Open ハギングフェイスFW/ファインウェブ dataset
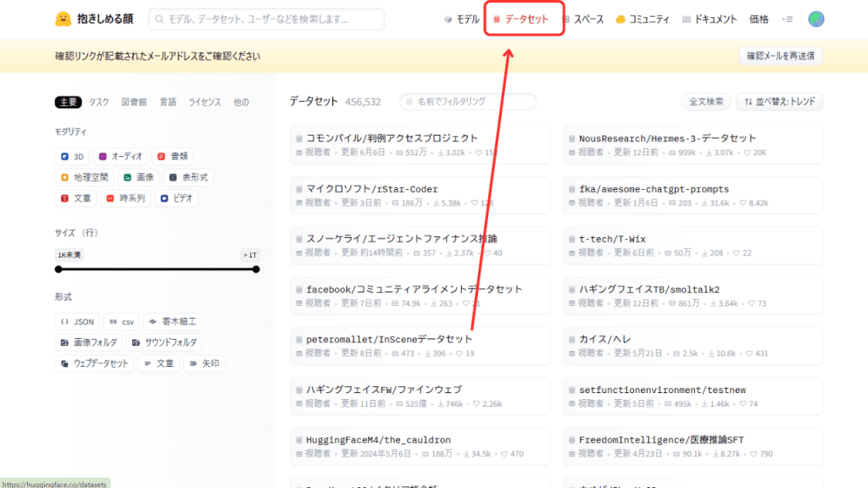This screenshot has width=868, height=488. (420, 396)
